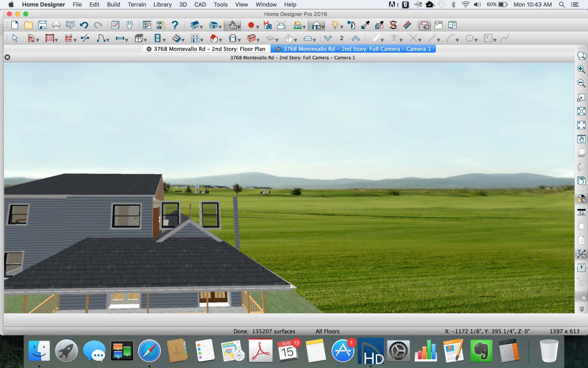588x368 pixels.
Task: Click the Zoom In magnifier icon
Action: (581, 70)
